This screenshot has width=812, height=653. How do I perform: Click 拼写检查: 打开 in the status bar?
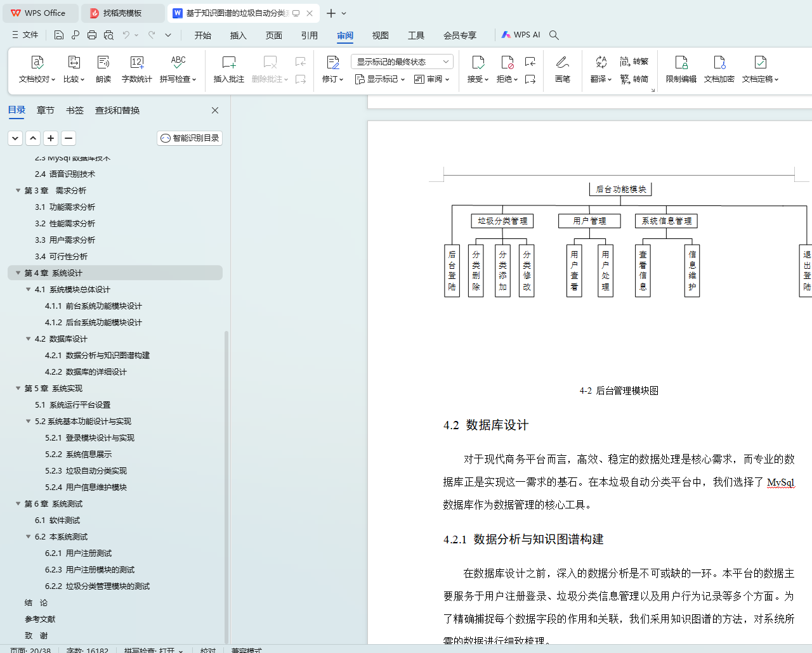(154, 650)
